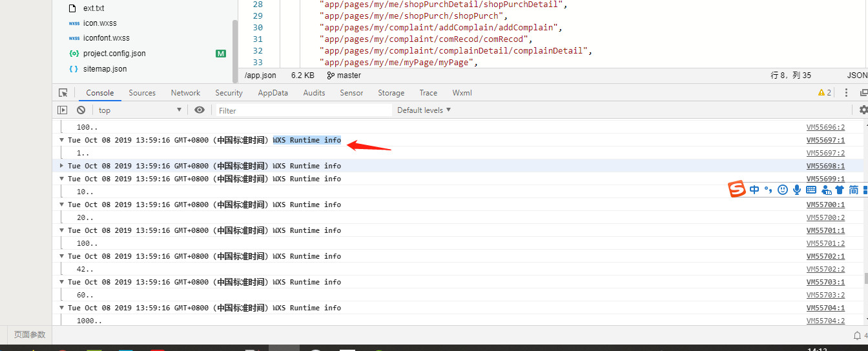The image size is (868, 351).
Task: Go to the AppData tab
Action: pyautogui.click(x=273, y=93)
